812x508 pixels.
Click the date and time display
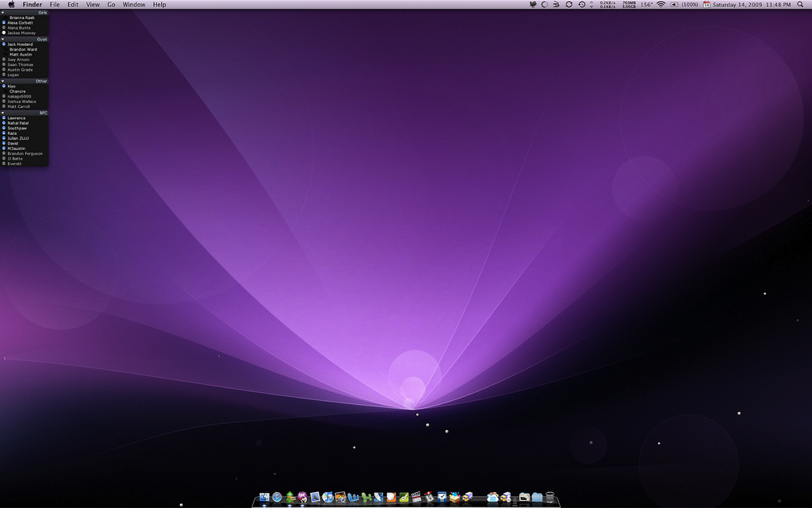pos(751,5)
